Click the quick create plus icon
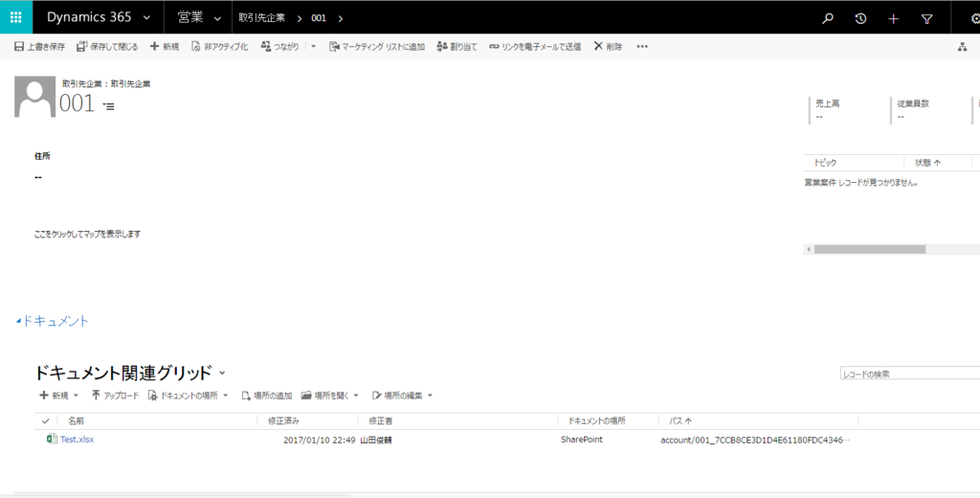The height and width of the screenshot is (498, 980). (893, 19)
